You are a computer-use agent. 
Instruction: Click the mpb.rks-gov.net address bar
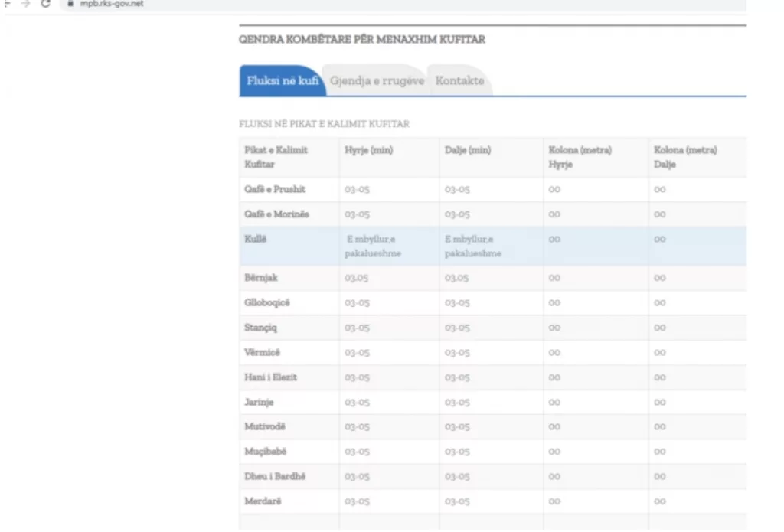403,4
